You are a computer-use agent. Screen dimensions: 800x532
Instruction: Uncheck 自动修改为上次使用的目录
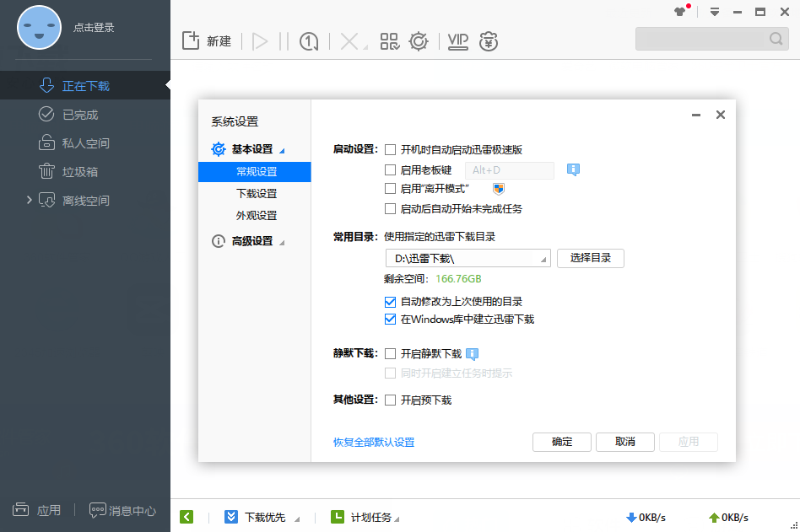coord(390,301)
